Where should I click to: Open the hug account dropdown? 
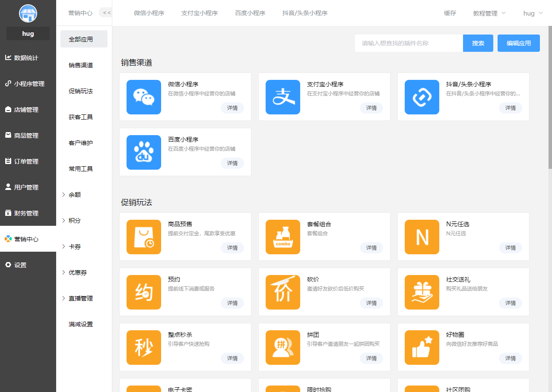[533, 13]
